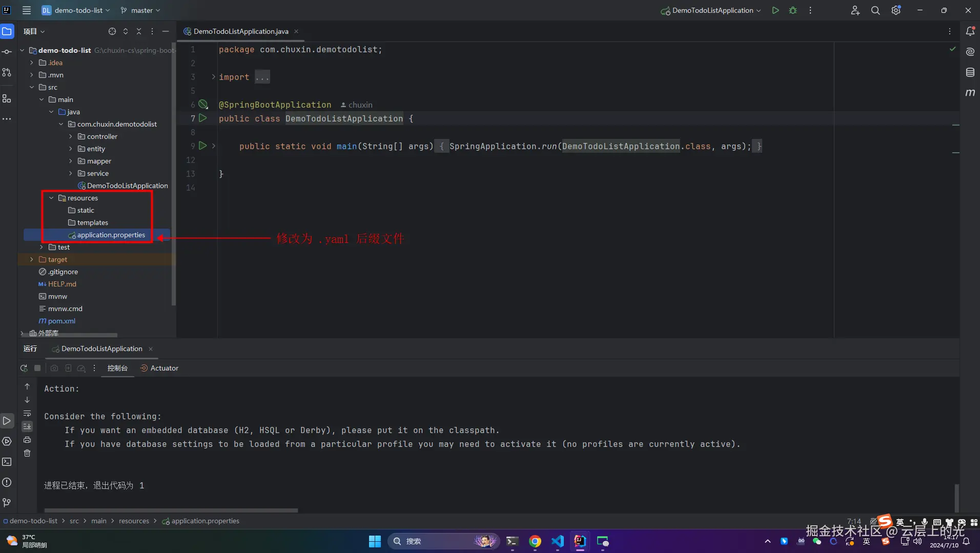The image size is (980, 553).
Task: Expand all in project panel
Action: click(x=126, y=31)
